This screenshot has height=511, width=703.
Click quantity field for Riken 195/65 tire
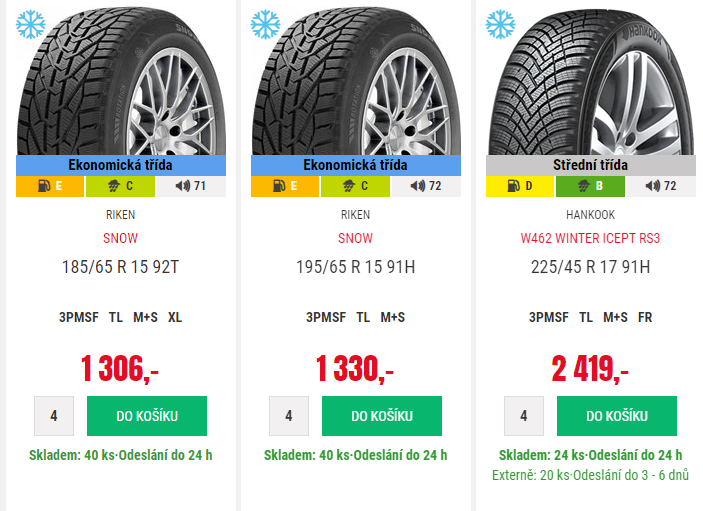(289, 416)
